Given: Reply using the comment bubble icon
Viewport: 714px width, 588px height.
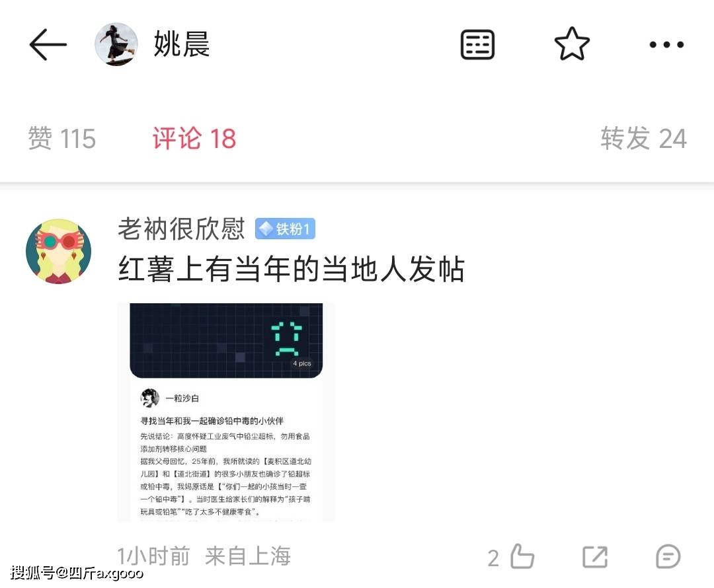Looking at the screenshot, I should (668, 556).
